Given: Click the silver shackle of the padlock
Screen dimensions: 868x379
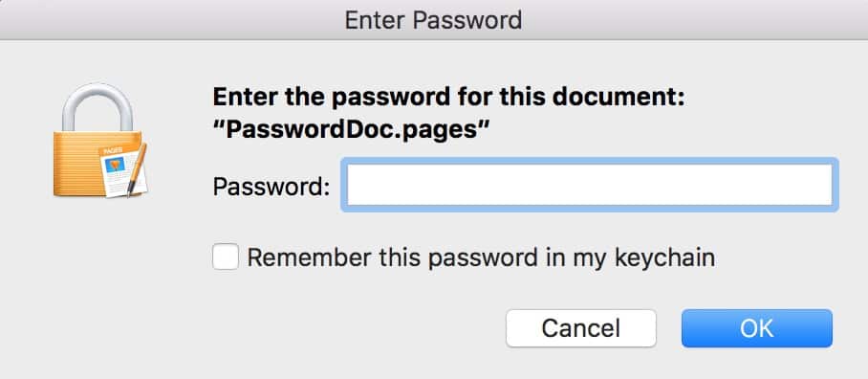Looking at the screenshot, I should (98, 107).
